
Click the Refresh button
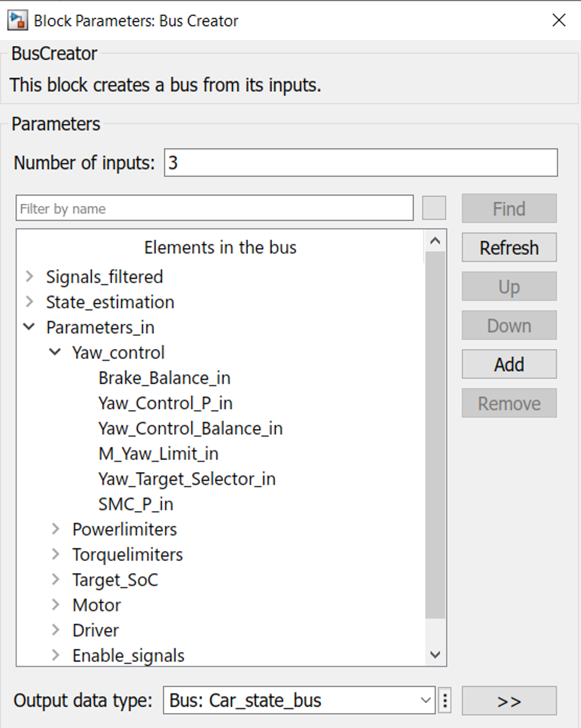[509, 247]
